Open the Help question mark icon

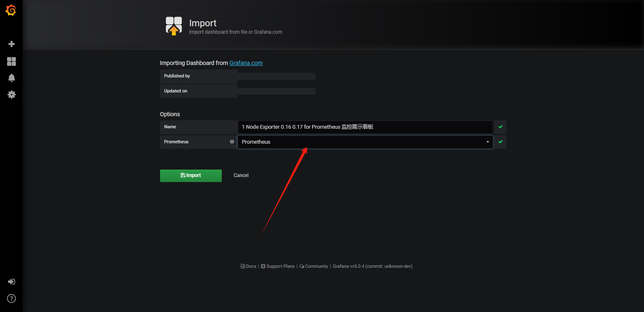coord(12,298)
